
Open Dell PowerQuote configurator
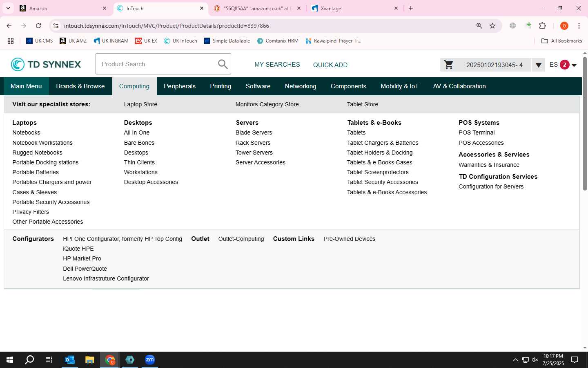(x=85, y=269)
